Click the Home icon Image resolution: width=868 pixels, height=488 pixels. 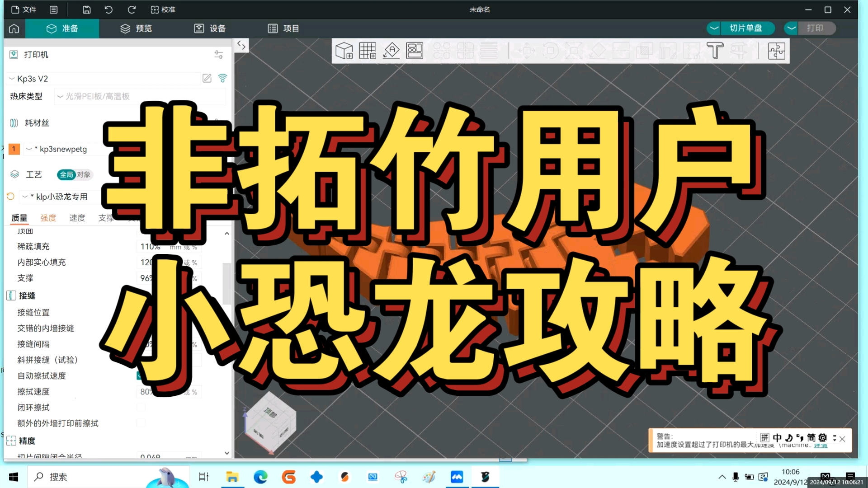click(x=14, y=28)
